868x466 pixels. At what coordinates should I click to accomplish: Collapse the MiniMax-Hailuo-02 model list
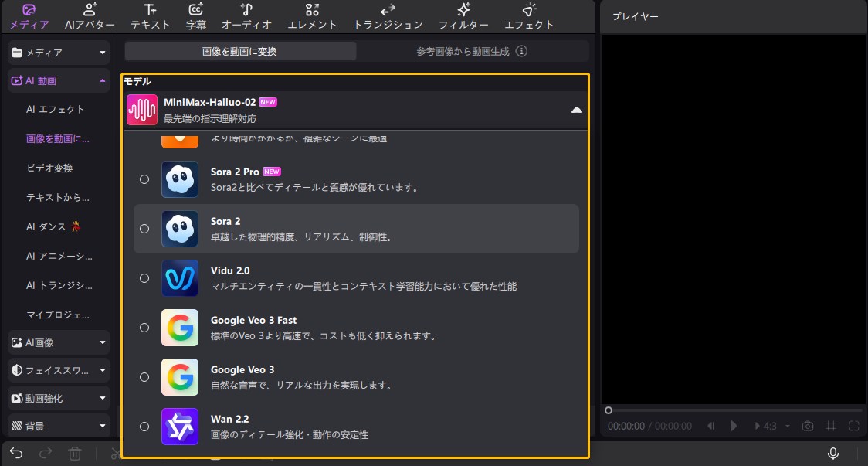(576, 110)
